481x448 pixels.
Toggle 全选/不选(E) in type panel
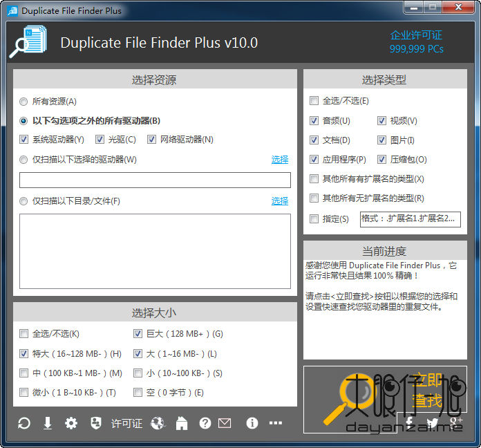pos(314,101)
